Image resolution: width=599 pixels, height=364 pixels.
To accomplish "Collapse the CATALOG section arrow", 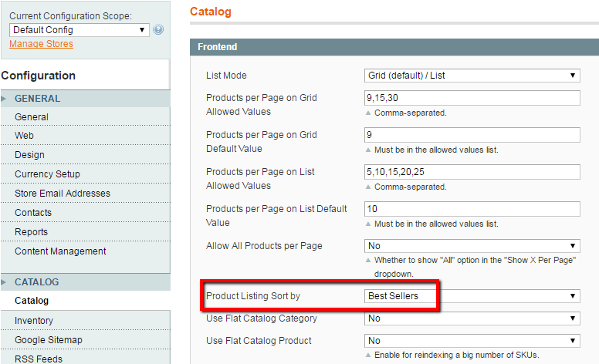I will click(x=3, y=282).
